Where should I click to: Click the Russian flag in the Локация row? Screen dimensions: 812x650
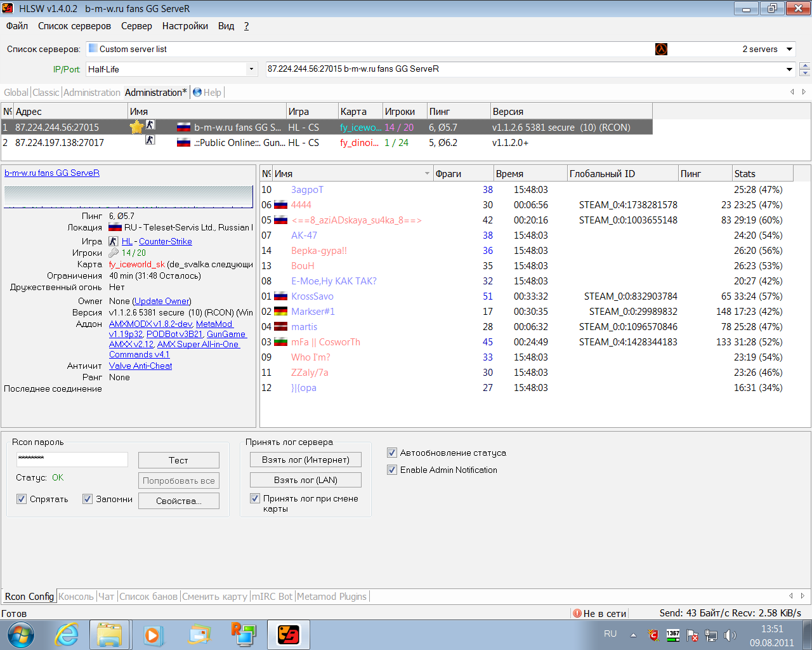pyautogui.click(x=115, y=227)
